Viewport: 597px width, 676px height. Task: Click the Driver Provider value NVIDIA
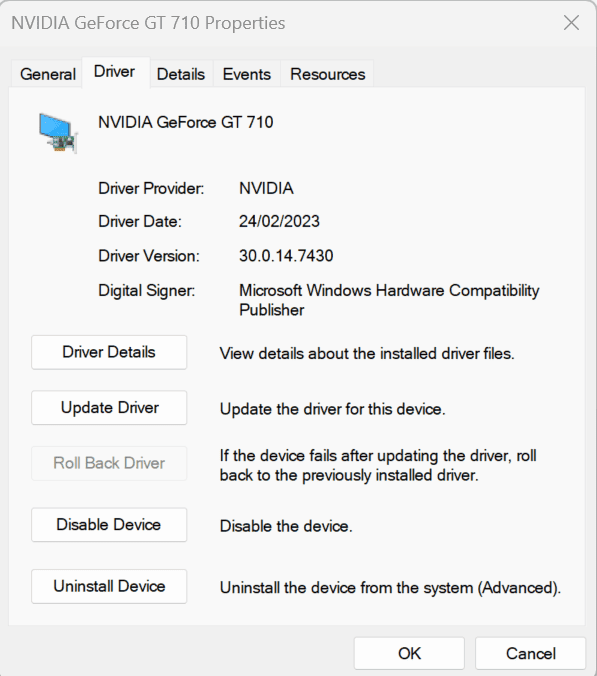pos(266,188)
